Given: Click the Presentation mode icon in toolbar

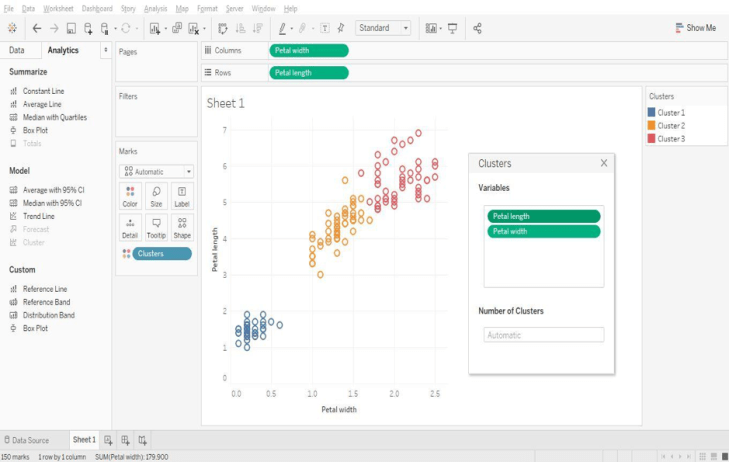Looking at the screenshot, I should 452,28.
